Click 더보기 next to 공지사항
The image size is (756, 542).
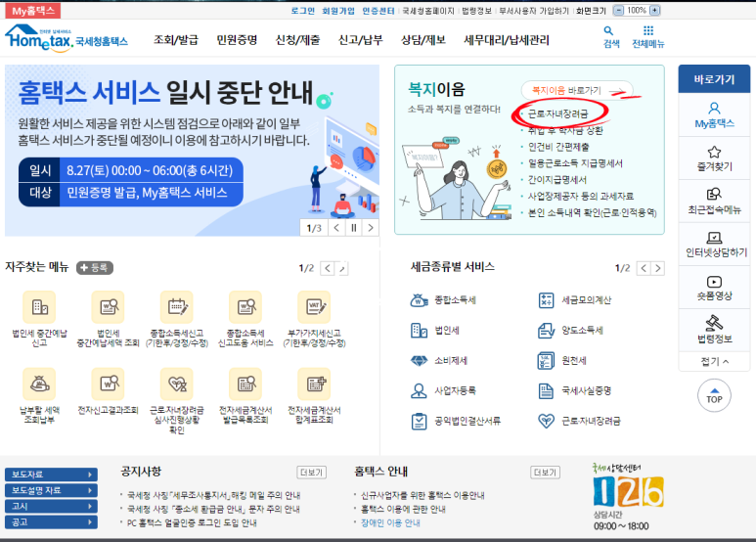click(x=311, y=473)
